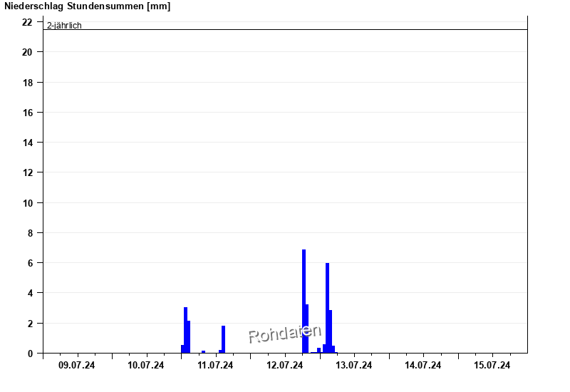The image size is (570, 392).
Task: Click the 09.07.24 date label
Action: point(76,366)
